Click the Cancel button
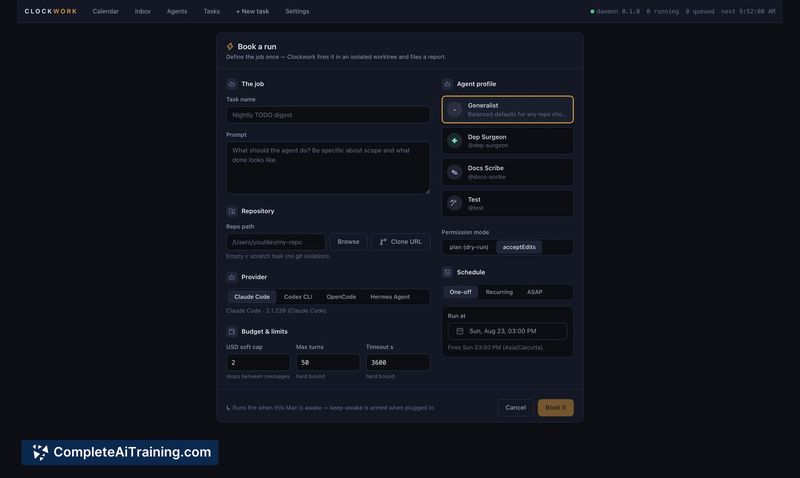800x478 pixels. coord(515,408)
